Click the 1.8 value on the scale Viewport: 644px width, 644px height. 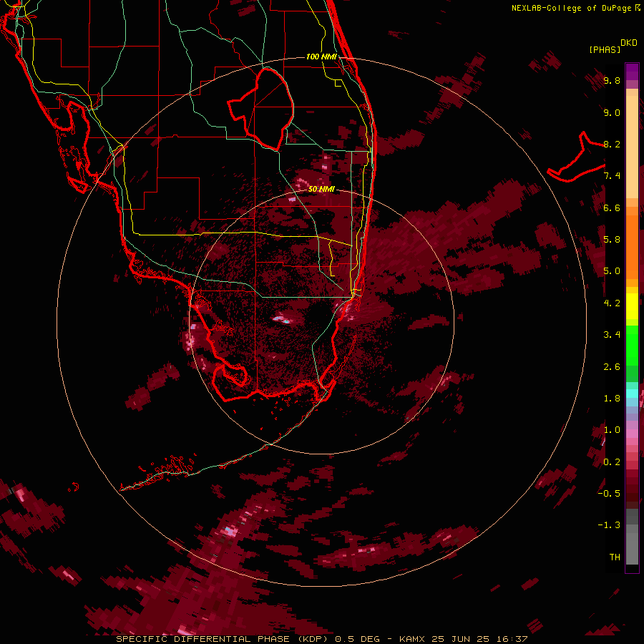click(612, 399)
